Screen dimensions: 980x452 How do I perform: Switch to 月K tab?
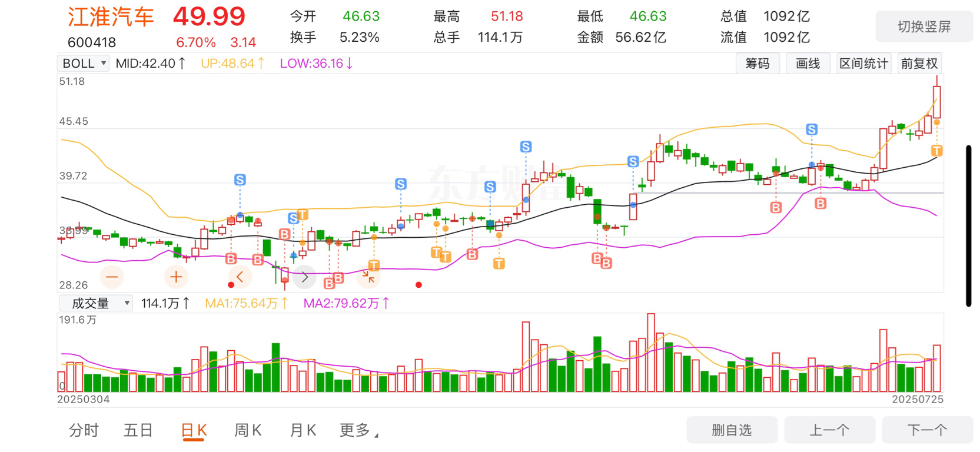[x=303, y=431]
